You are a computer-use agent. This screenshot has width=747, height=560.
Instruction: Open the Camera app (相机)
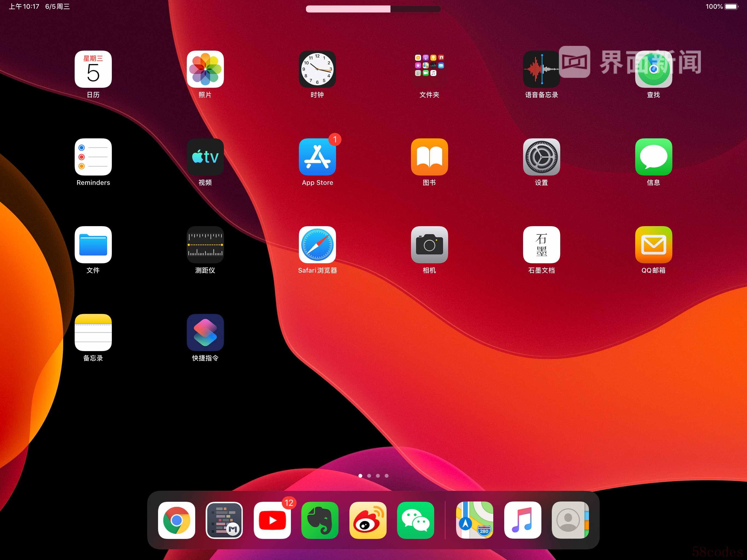pos(430,245)
